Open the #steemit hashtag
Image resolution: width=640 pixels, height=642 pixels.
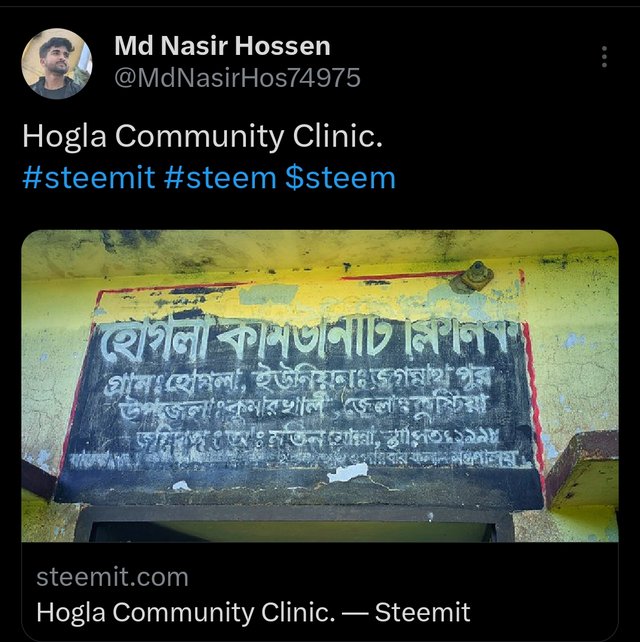point(89,178)
